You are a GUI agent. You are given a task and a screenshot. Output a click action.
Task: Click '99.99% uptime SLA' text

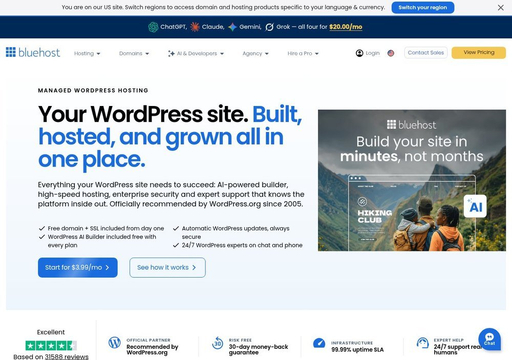357,350
